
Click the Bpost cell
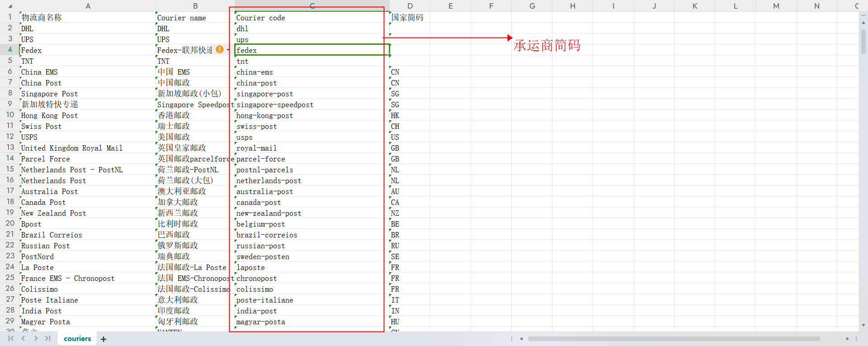(x=88, y=223)
